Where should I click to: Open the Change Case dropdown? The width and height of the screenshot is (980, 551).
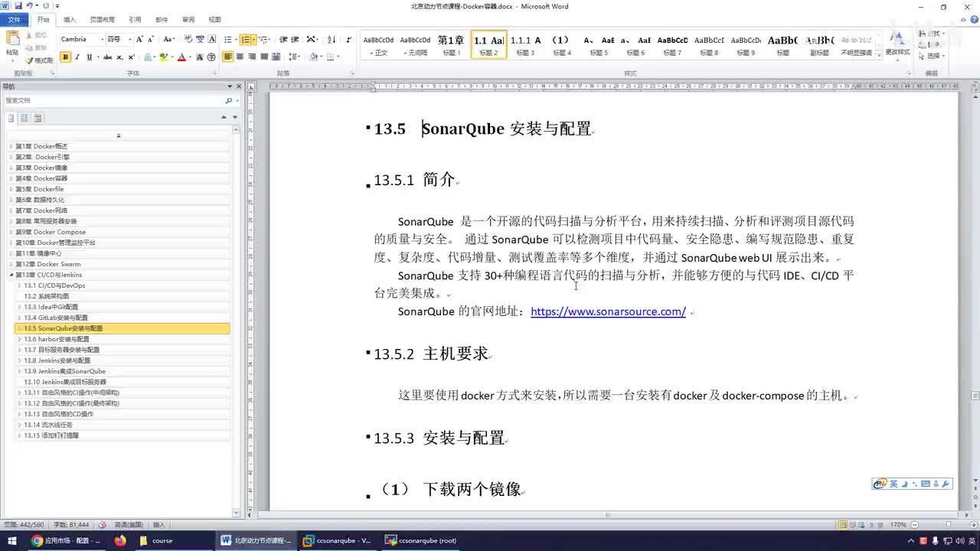(169, 39)
